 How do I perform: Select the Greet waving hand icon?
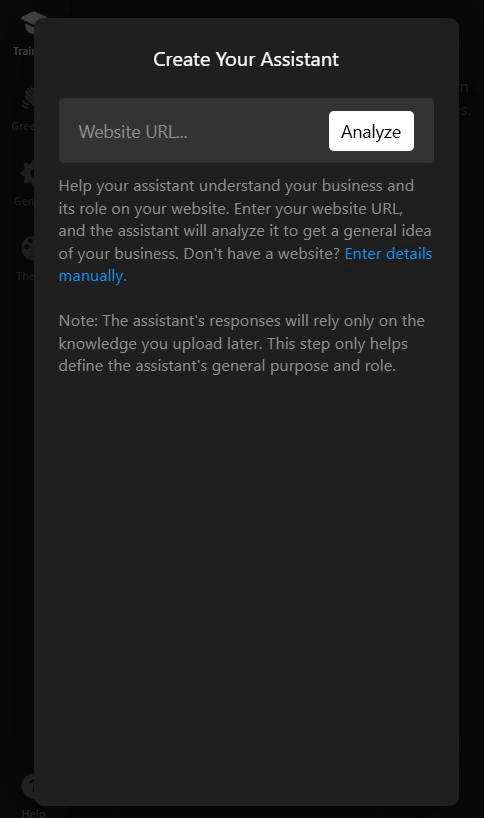(29, 98)
